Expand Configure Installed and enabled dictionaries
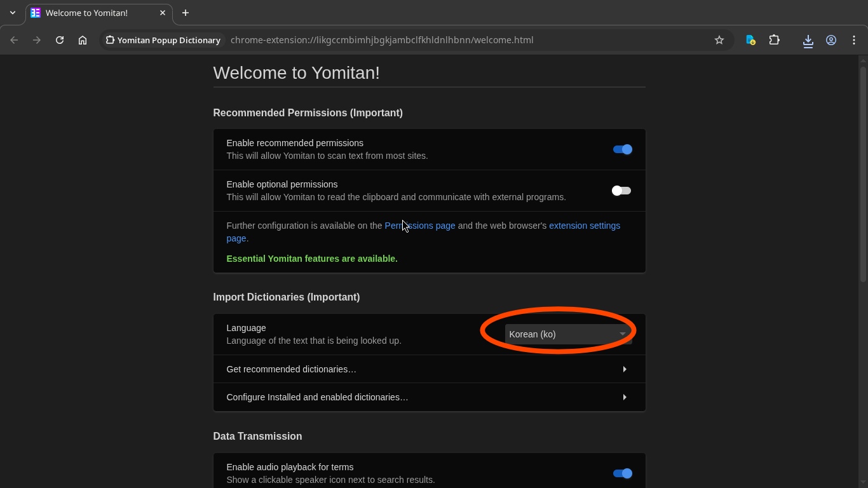This screenshot has height=488, width=868. (429, 397)
